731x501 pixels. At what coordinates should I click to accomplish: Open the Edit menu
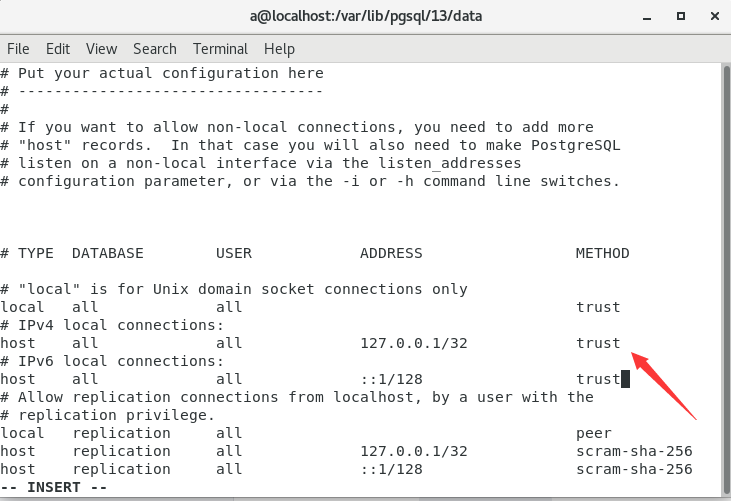[58, 48]
